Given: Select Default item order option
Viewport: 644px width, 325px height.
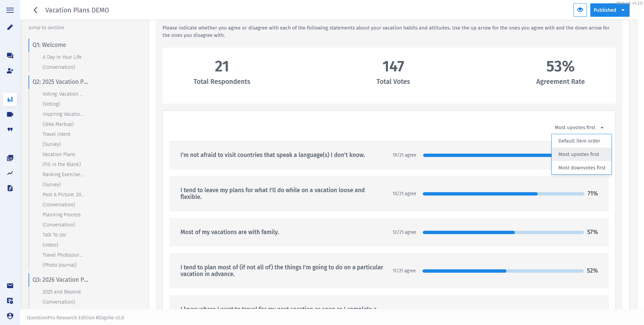Looking at the screenshot, I should point(579,141).
